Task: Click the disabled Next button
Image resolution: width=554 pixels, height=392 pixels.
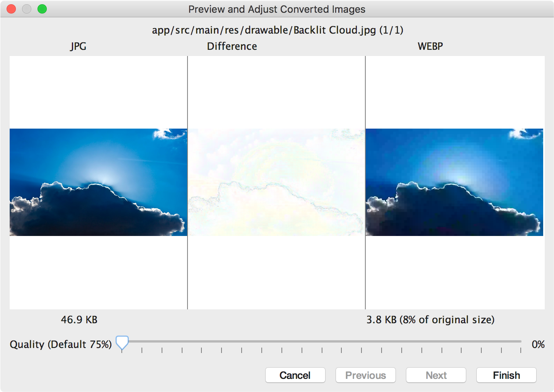Action: (436, 375)
